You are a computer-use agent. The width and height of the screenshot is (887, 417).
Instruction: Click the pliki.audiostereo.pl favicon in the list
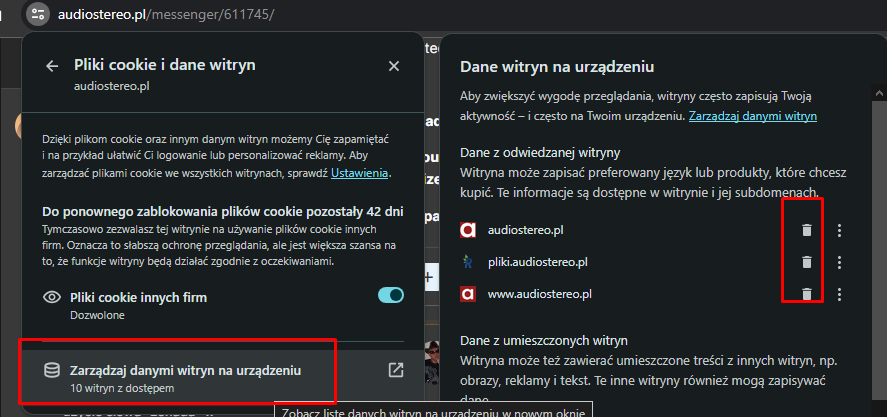467,262
